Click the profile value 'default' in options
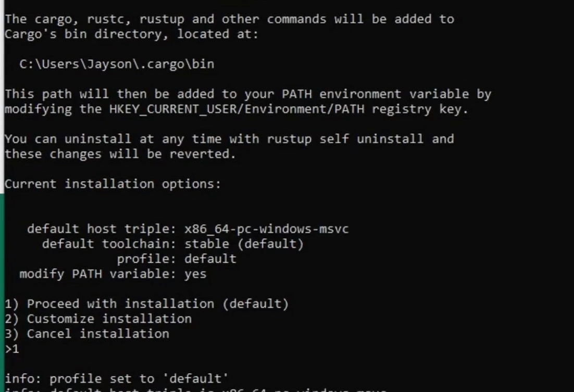 [x=210, y=259]
